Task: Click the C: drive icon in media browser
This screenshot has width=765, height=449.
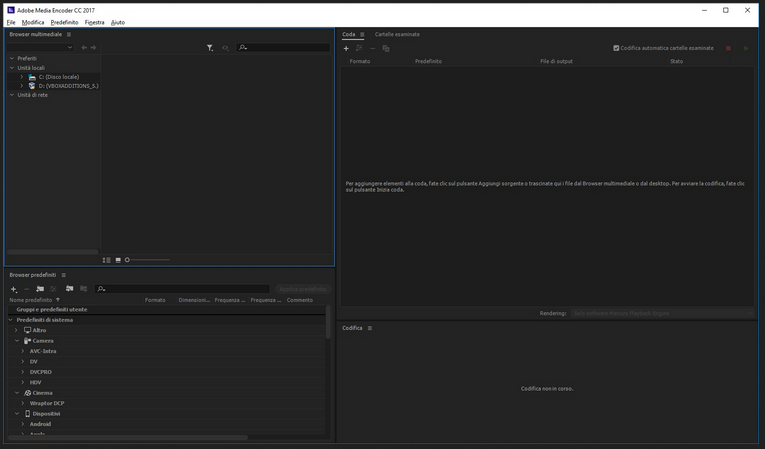Action: [x=32, y=77]
